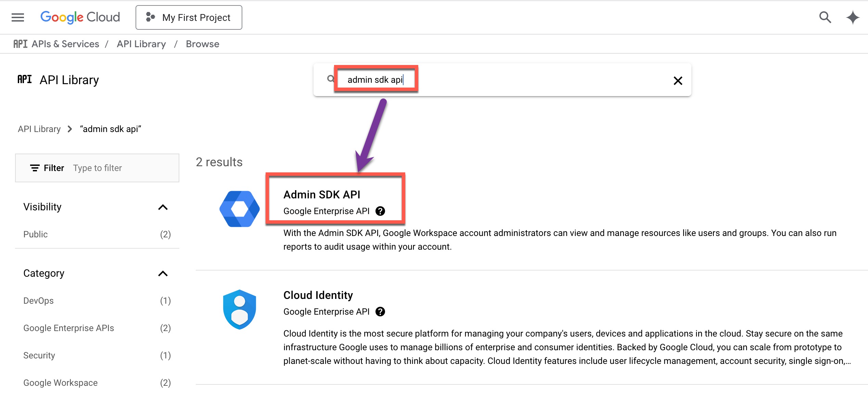Click the Cloud Identity shield icon
Image resolution: width=868 pixels, height=394 pixels.
(240, 310)
